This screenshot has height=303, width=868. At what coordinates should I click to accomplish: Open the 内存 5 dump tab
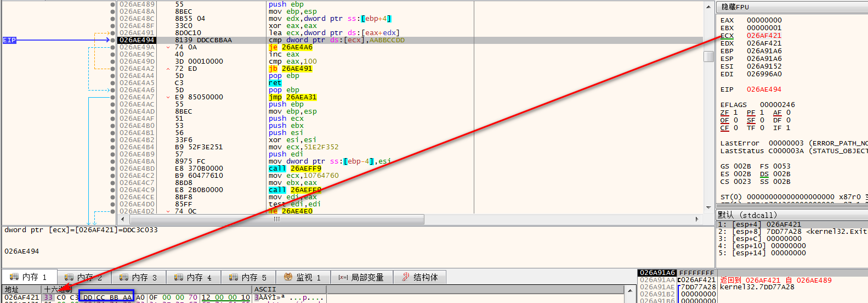(248, 277)
